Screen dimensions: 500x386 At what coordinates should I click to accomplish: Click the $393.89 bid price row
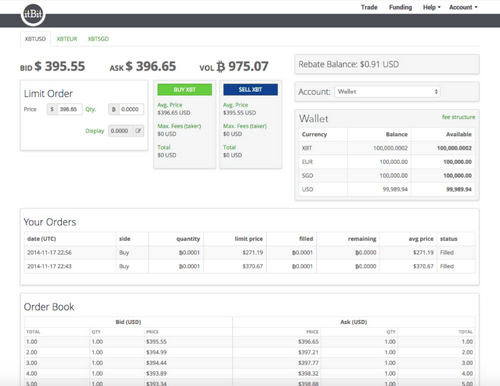tap(128, 373)
